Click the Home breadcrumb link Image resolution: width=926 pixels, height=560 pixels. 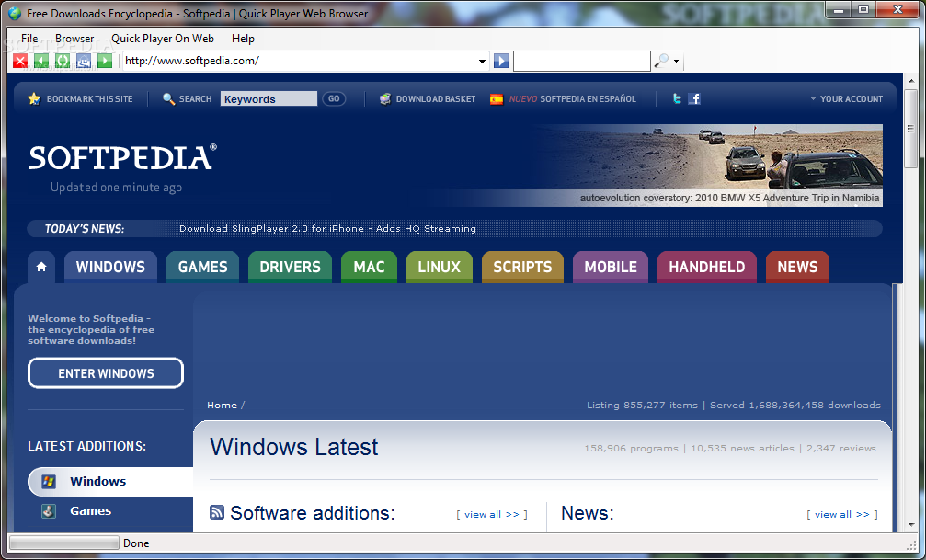click(x=222, y=406)
